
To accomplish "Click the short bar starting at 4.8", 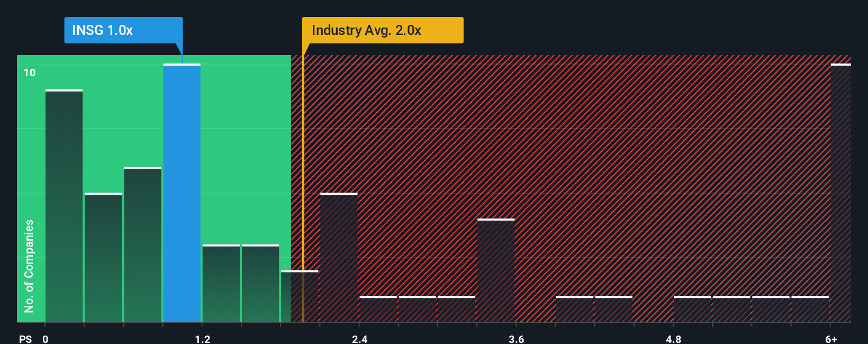I will 692,309.
